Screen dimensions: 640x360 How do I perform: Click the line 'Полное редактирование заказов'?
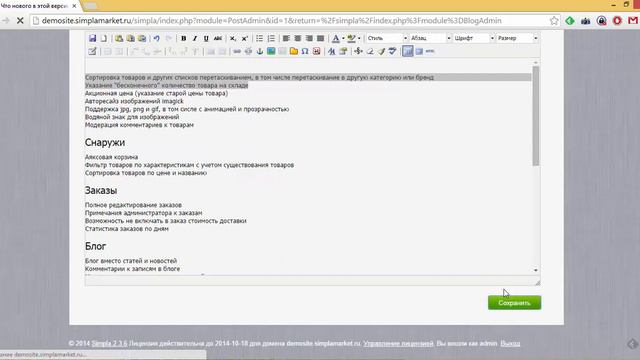(x=133, y=205)
